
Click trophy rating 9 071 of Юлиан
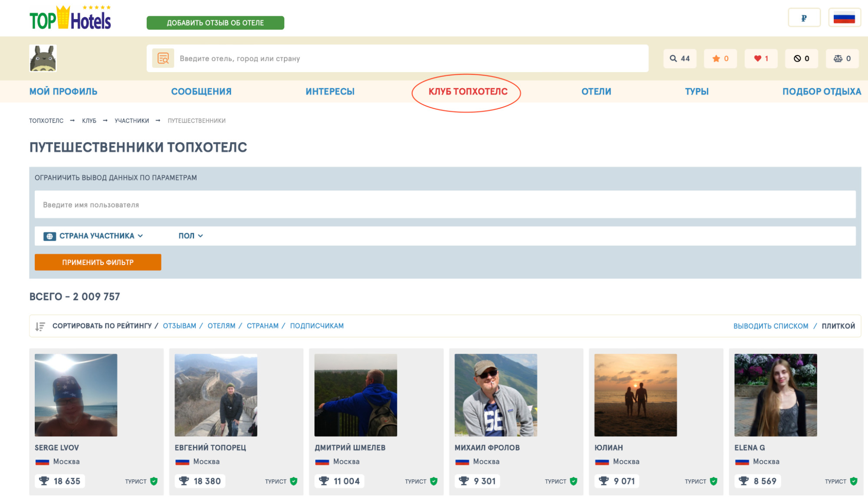(x=617, y=481)
